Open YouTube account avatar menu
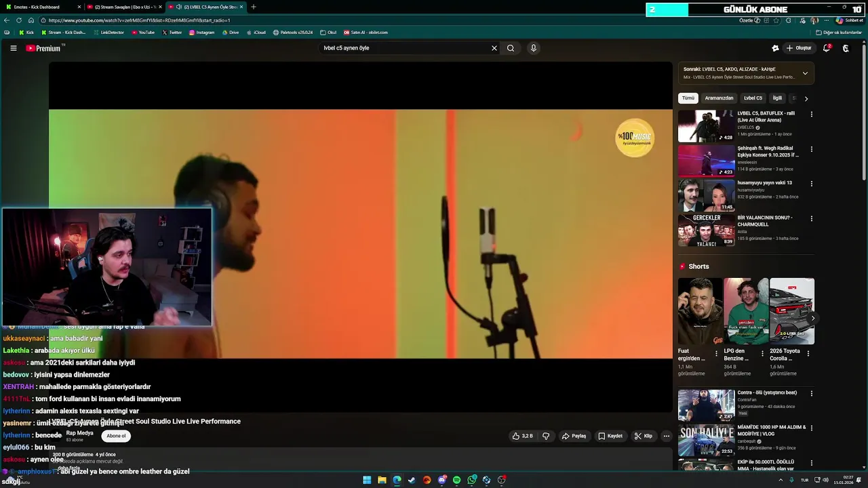 coord(846,48)
